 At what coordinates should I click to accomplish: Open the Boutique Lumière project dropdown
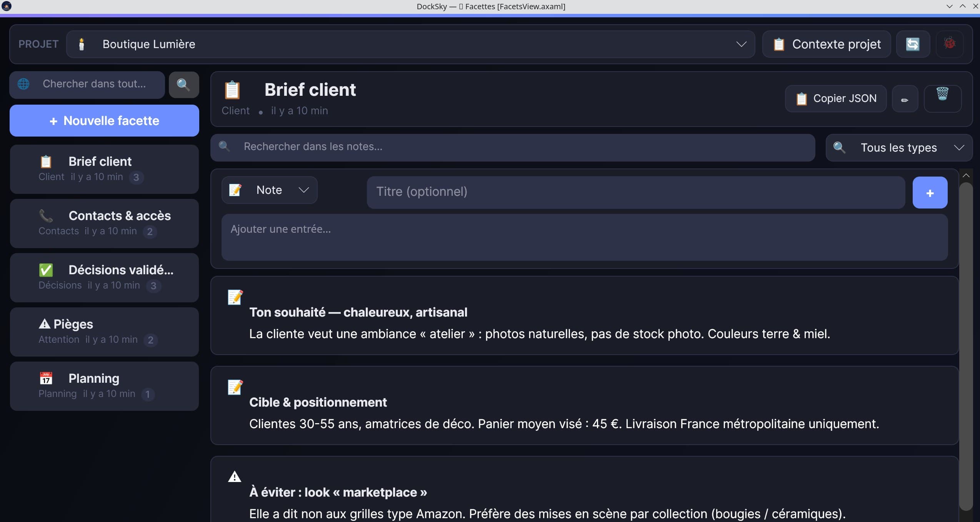tap(410, 44)
